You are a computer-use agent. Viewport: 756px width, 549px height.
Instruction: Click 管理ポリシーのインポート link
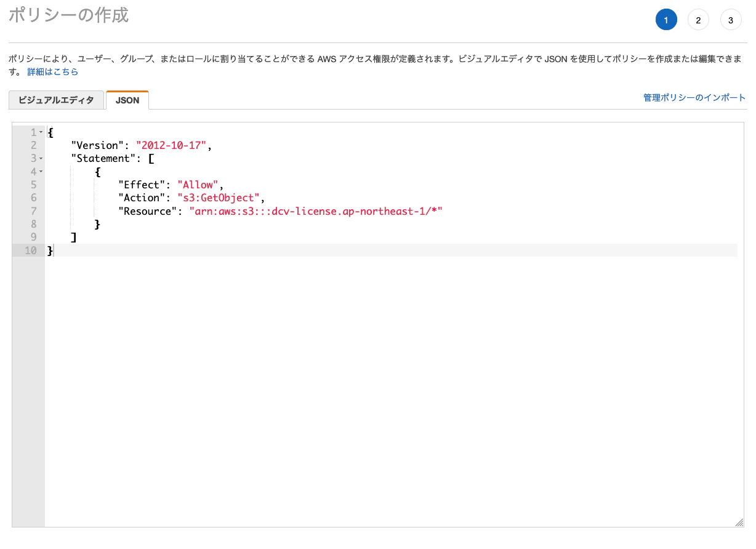click(x=694, y=97)
